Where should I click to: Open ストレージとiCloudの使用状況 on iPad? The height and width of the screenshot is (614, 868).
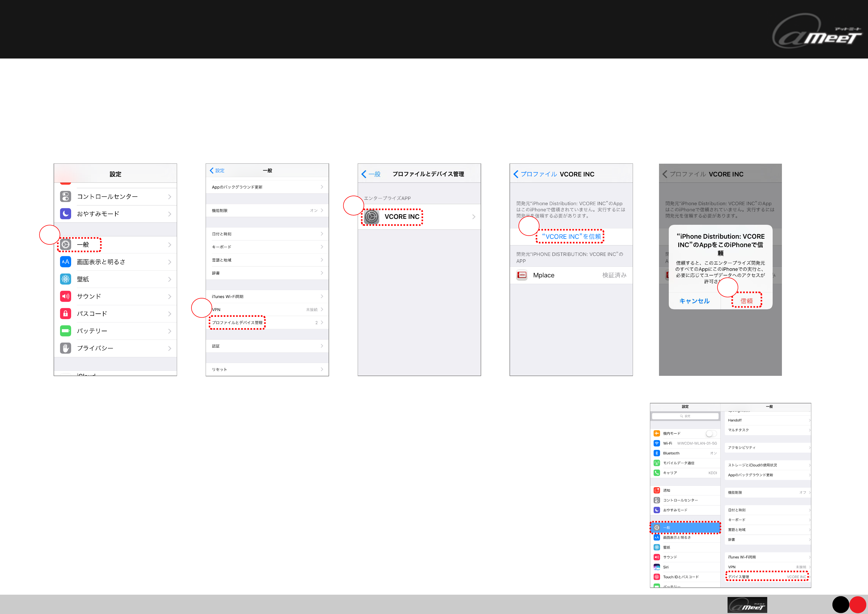pyautogui.click(x=767, y=465)
